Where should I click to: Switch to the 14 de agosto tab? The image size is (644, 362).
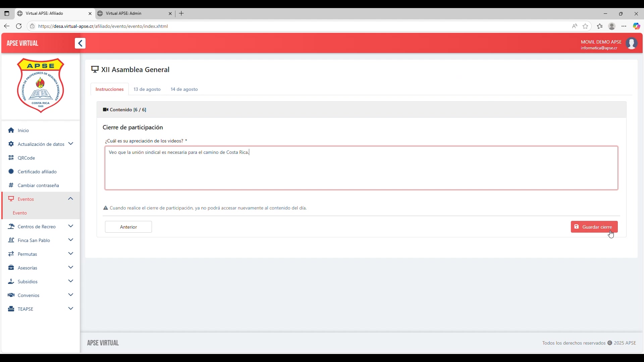coord(184,89)
